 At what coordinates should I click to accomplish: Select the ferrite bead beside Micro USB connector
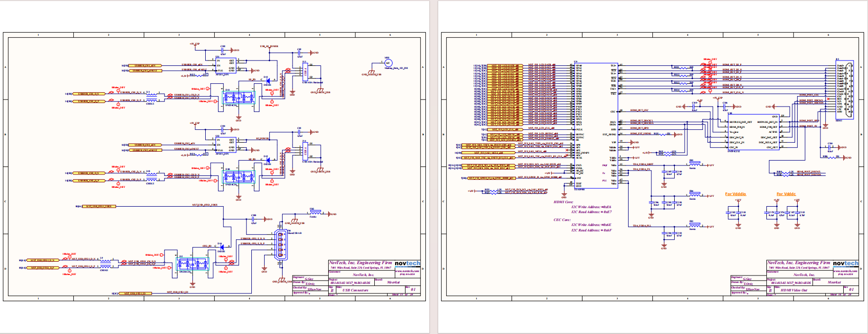[x=315, y=213]
